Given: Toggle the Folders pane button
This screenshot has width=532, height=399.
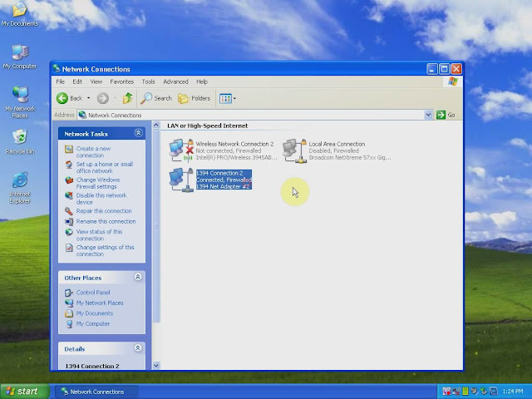Looking at the screenshot, I should click(x=194, y=98).
